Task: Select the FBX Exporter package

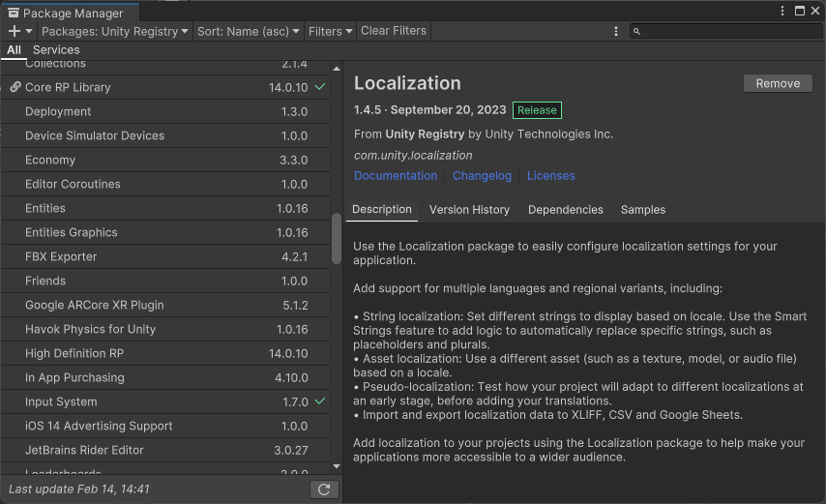Action: click(x=165, y=257)
